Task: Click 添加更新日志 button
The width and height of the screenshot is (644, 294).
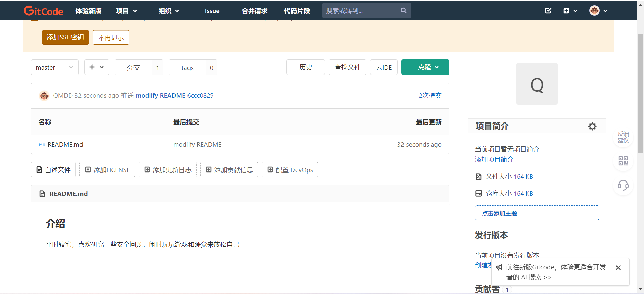Action: [167, 169]
